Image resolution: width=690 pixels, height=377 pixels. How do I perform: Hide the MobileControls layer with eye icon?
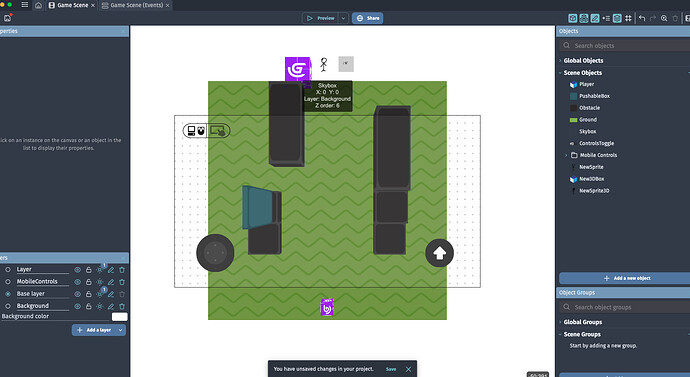[x=77, y=282]
